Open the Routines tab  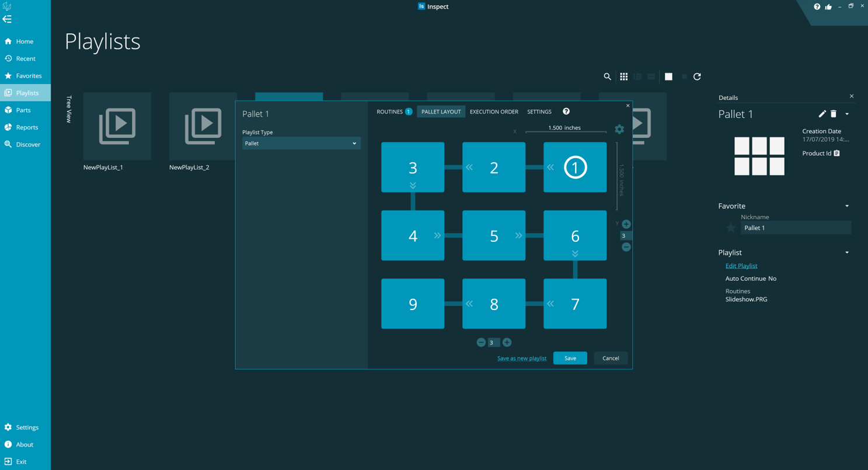(394, 112)
